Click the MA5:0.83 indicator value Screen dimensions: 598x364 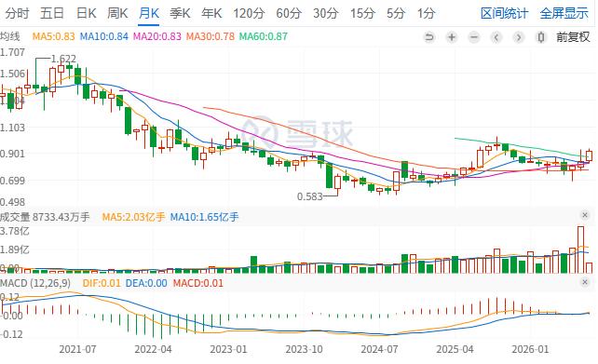coord(53,36)
